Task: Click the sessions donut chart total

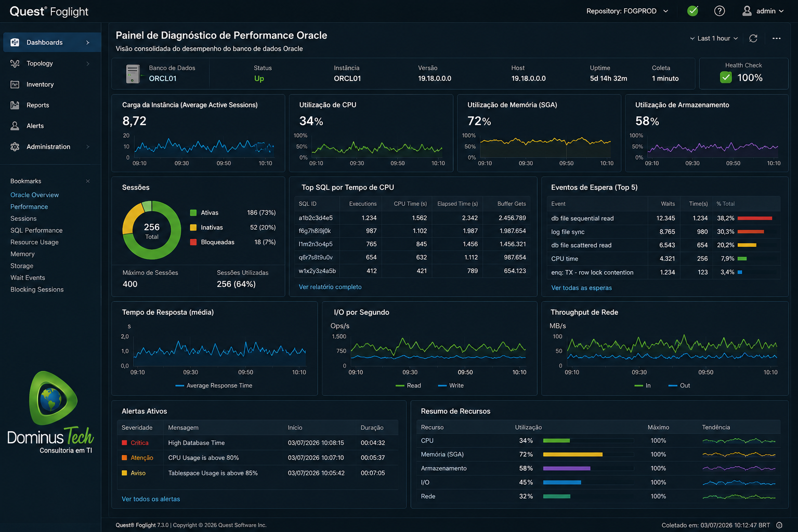Action: pos(152,230)
